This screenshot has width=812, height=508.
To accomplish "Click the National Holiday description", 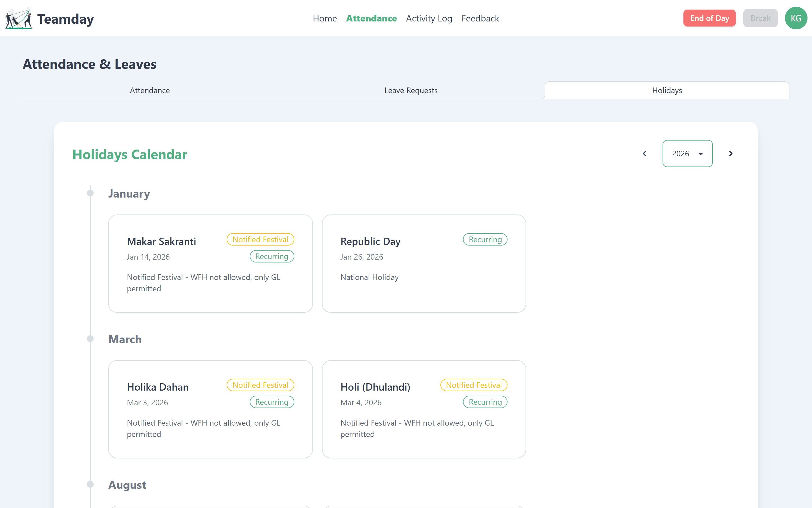I will tap(369, 277).
